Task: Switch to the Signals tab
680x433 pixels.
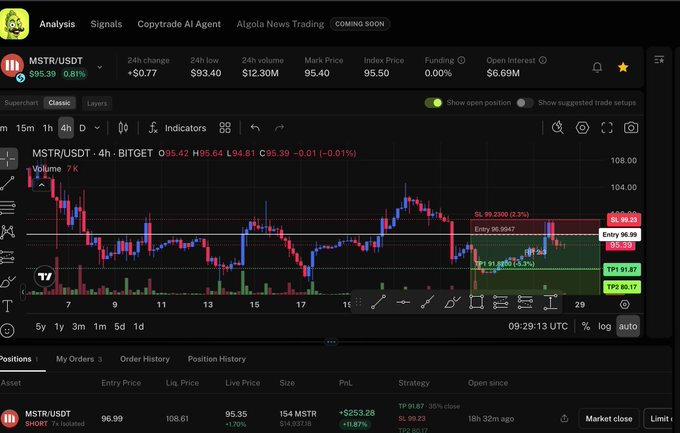Action: (x=106, y=24)
